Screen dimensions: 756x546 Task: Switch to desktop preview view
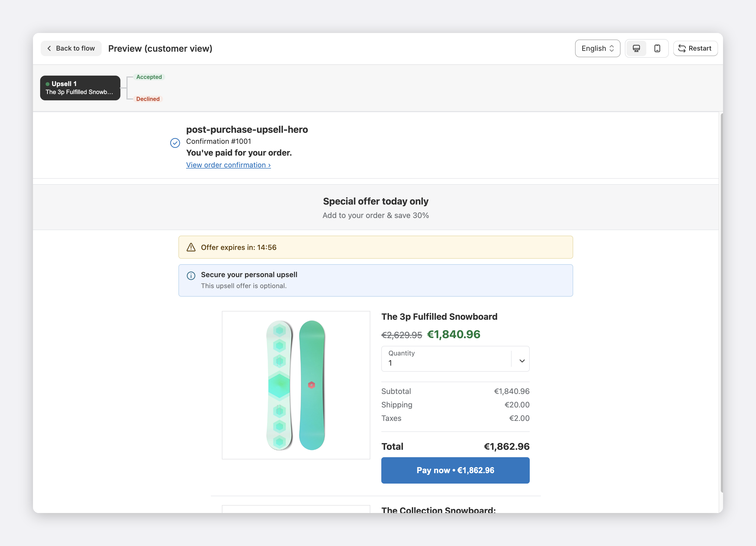(x=636, y=48)
